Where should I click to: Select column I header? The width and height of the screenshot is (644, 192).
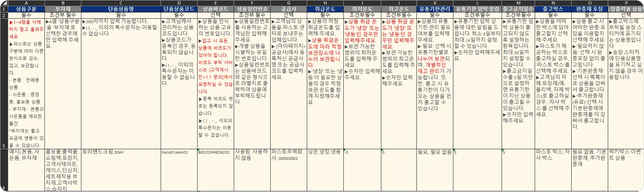(x=362, y=3)
